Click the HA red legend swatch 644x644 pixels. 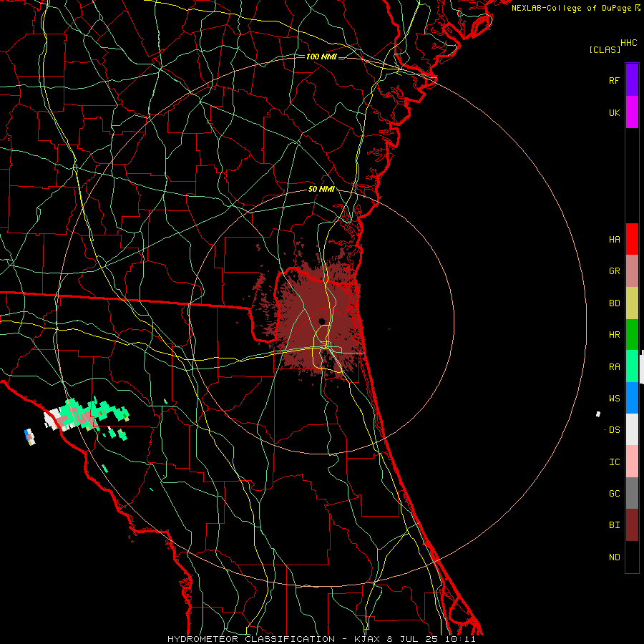pyautogui.click(x=632, y=239)
